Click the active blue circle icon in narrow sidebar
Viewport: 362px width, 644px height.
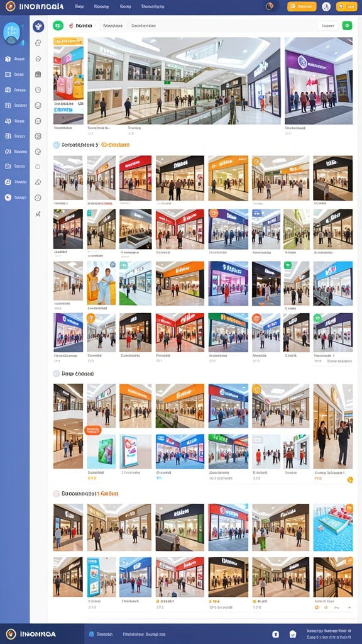[38, 26]
